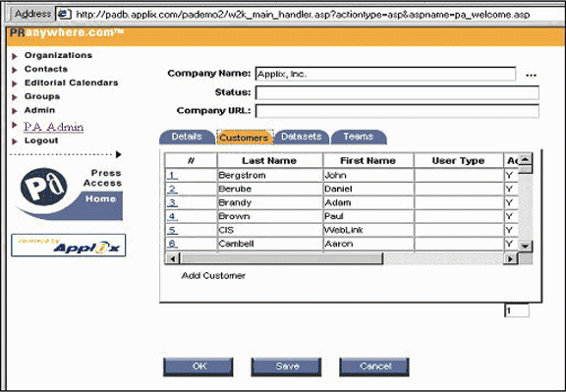
Task: Click the Cancel button
Action: (374, 366)
